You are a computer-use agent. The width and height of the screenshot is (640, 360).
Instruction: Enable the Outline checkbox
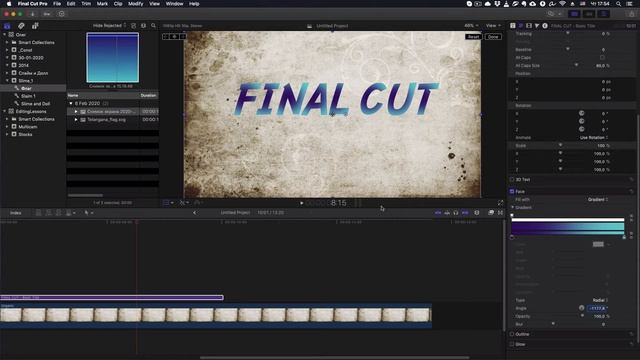point(512,334)
